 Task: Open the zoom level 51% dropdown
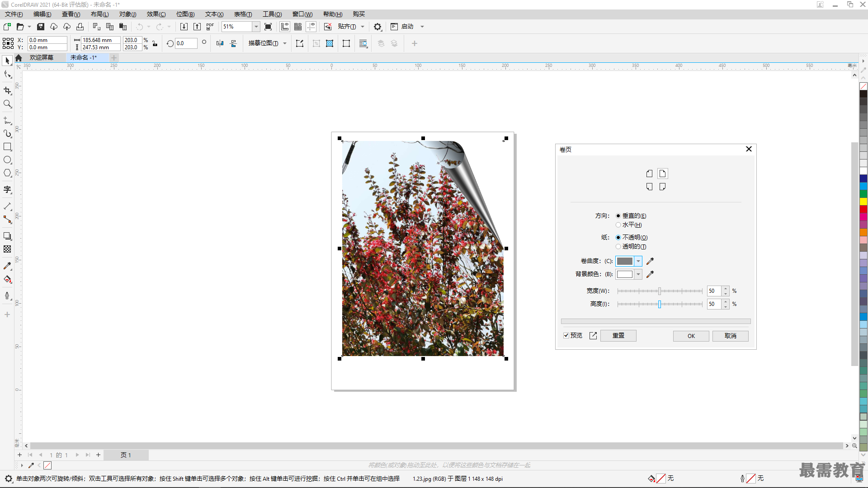coord(256,27)
